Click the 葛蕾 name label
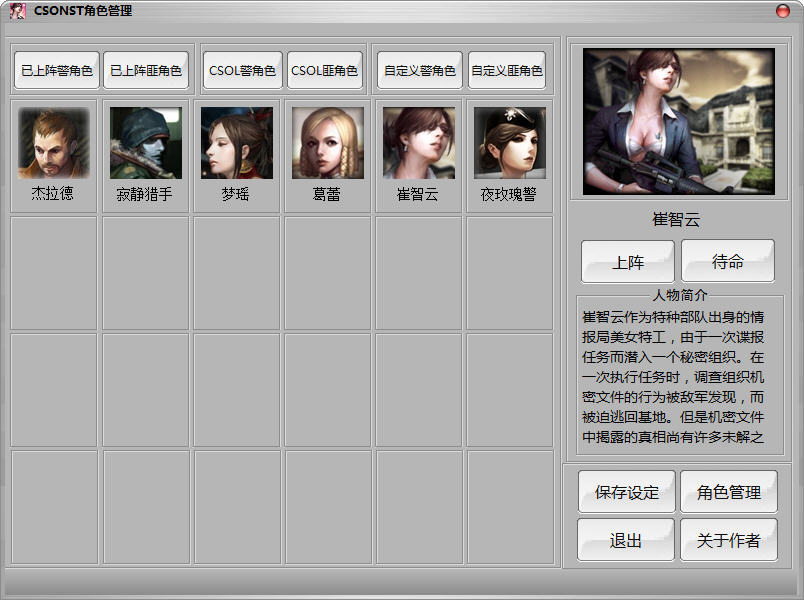The width and height of the screenshot is (804, 600). [x=327, y=194]
